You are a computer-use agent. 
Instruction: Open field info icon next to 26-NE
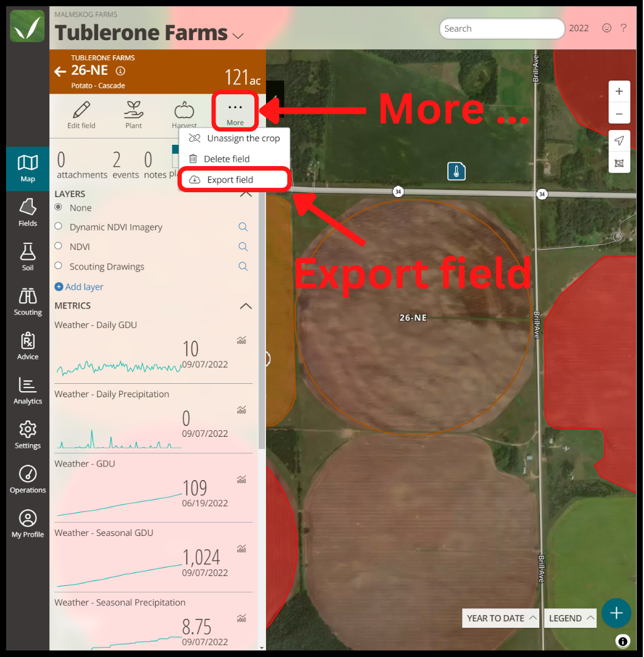(x=121, y=71)
